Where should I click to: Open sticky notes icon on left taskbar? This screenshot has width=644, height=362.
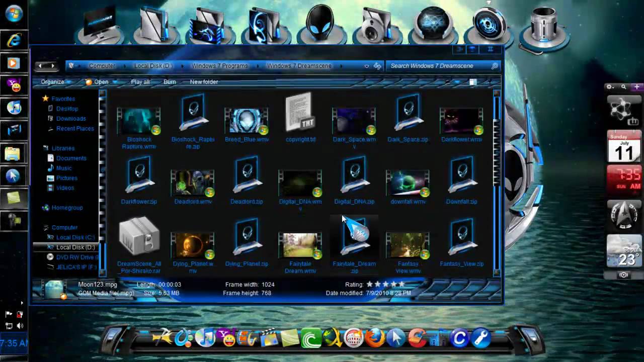13,198
